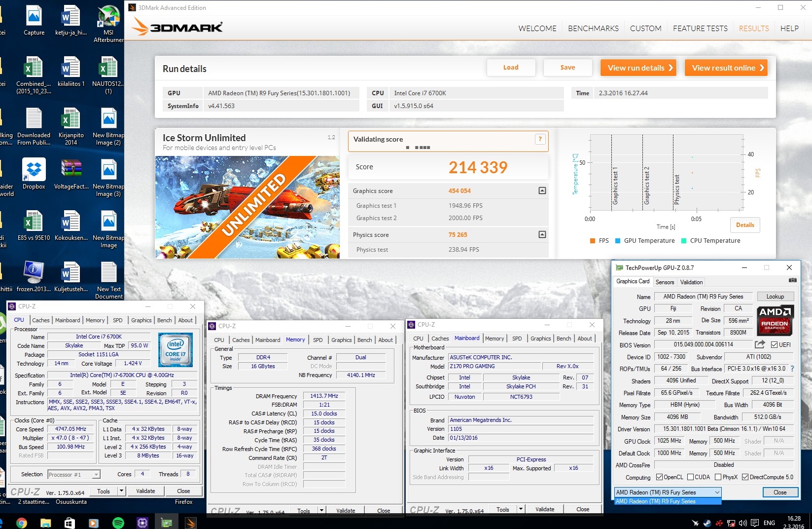Select the SPD tab in CPU-Z Memory window
Screen dimensions: 812x529
318,340
